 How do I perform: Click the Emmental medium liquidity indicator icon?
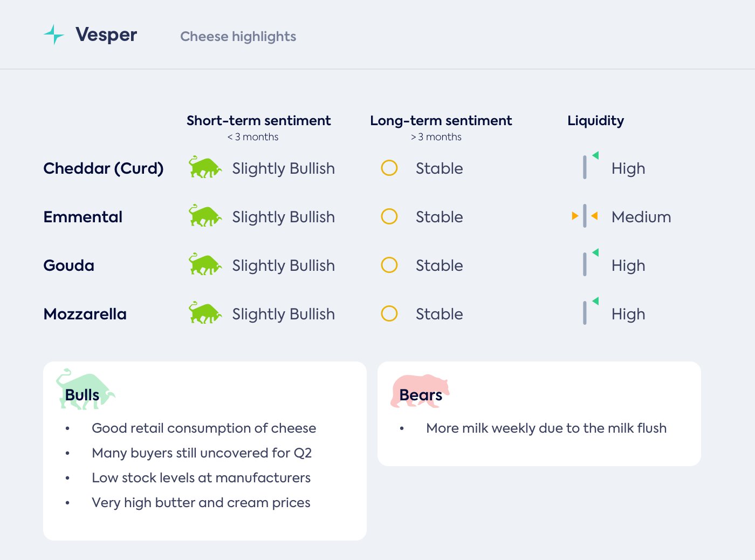(585, 216)
